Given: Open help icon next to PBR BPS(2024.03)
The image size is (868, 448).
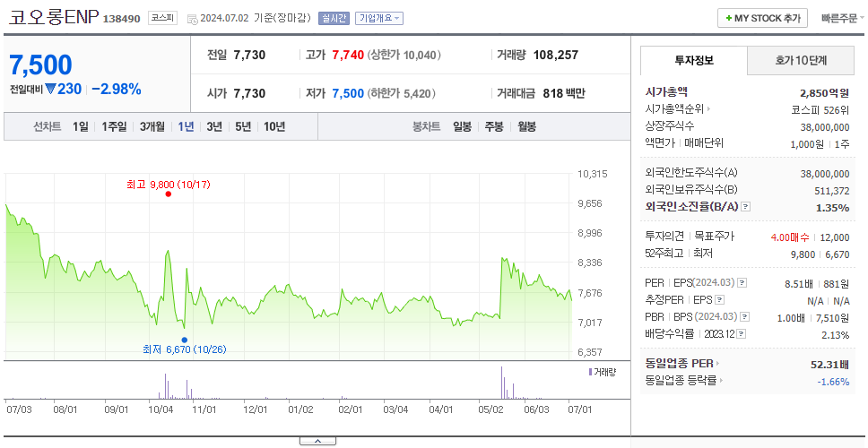Looking at the screenshot, I should click(x=745, y=317).
